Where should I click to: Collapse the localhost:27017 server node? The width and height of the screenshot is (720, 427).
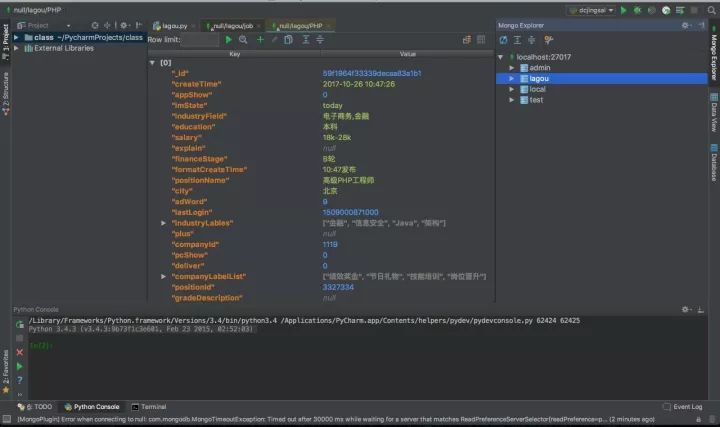coord(501,57)
